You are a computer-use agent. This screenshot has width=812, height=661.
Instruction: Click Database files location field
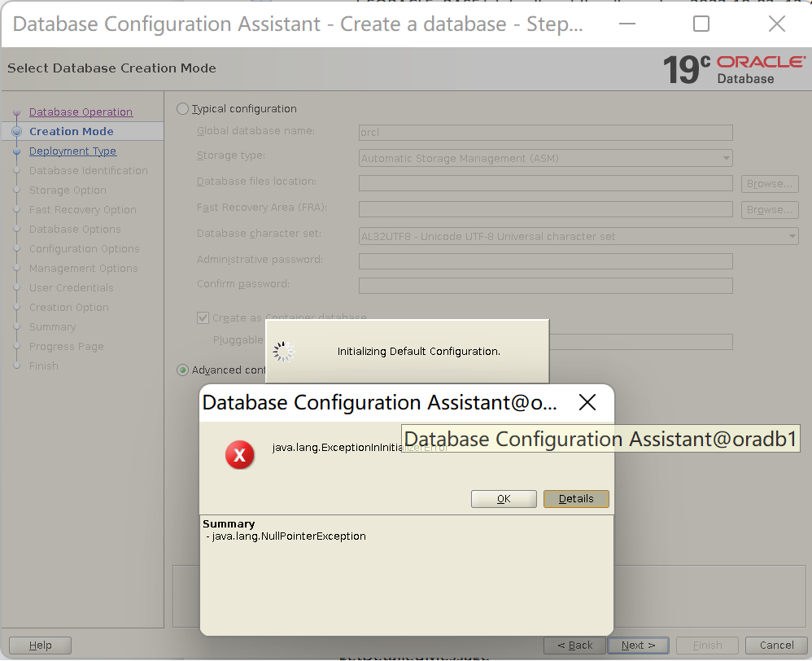point(545,183)
